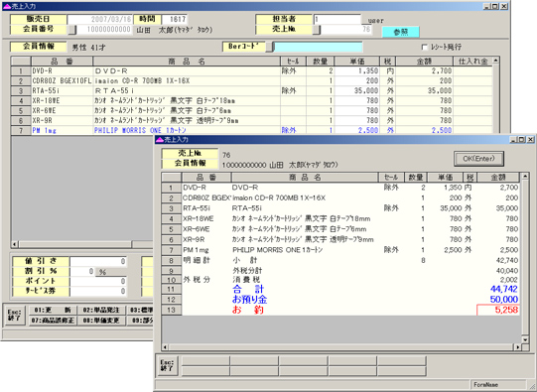Click the 男性 41才 member info text
This screenshot has width=537, height=392.
click(x=88, y=48)
